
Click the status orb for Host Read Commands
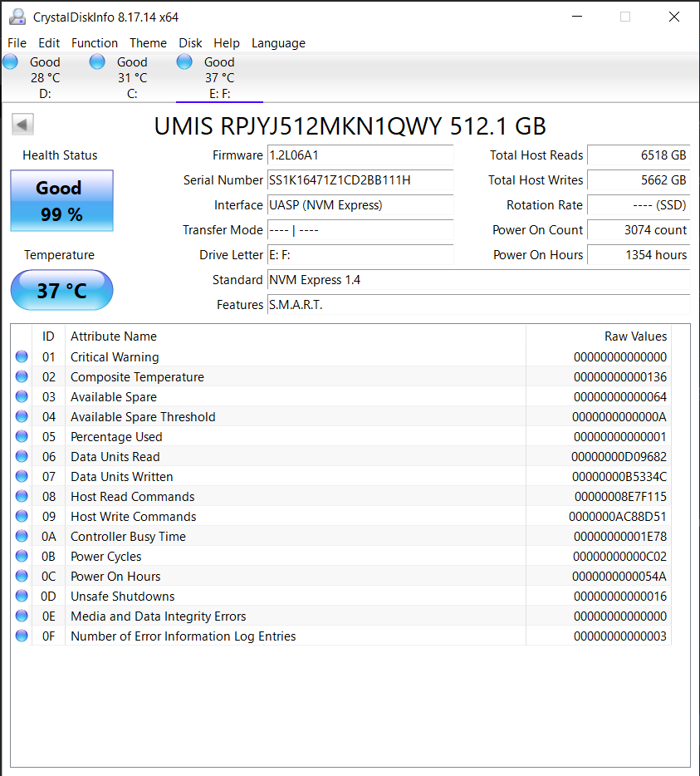[22, 496]
